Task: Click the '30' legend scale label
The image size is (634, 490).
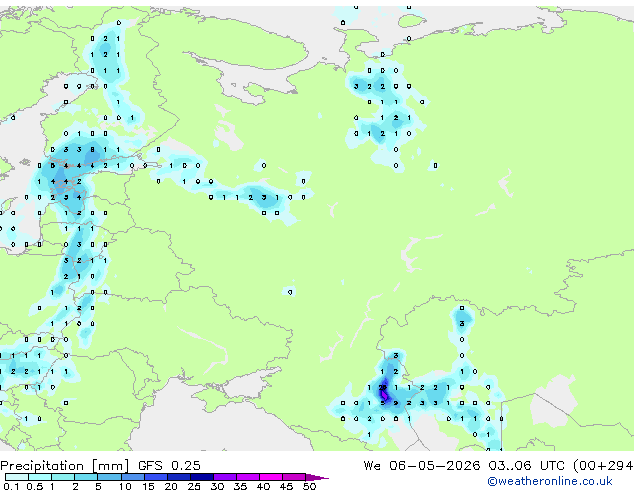Action: point(217,486)
